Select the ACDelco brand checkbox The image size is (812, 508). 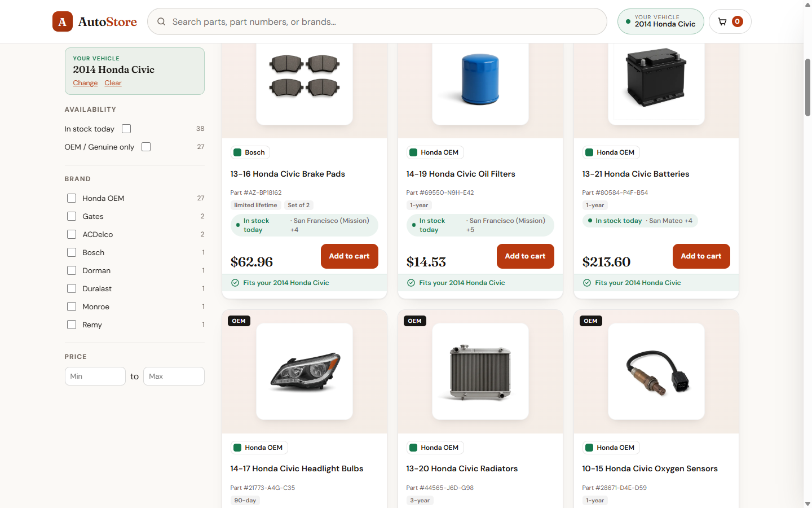pos(72,234)
